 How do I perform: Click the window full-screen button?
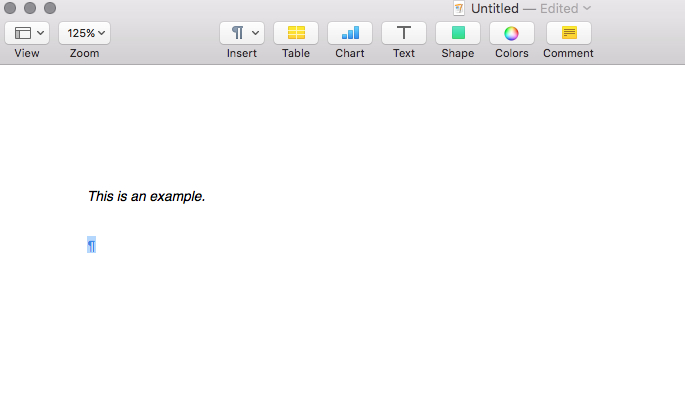[50, 8]
